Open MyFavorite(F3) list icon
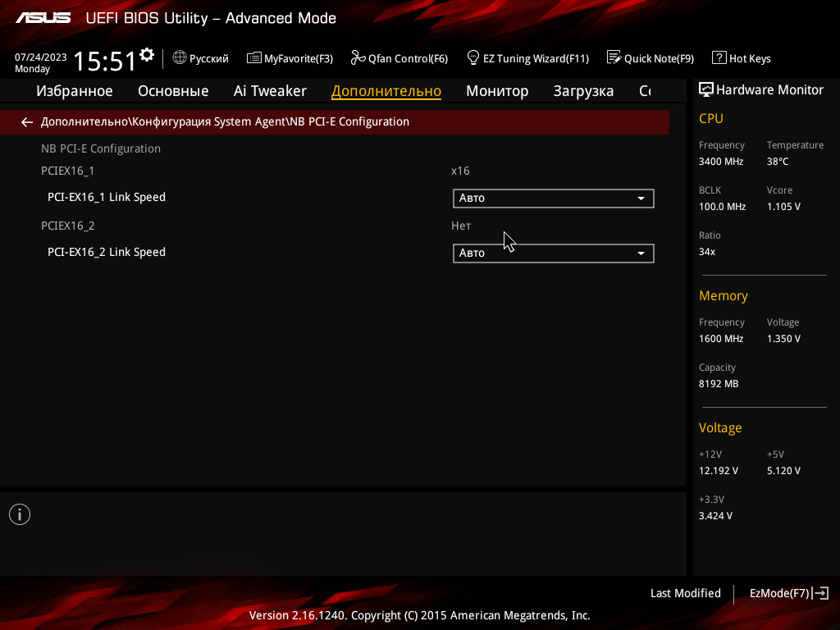840x630 pixels. 254,58
